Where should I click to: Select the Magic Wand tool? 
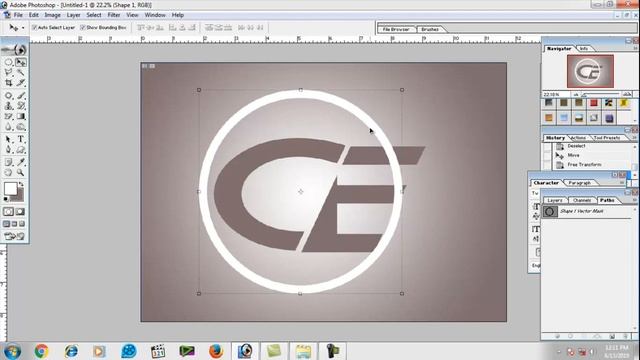click(x=20, y=73)
